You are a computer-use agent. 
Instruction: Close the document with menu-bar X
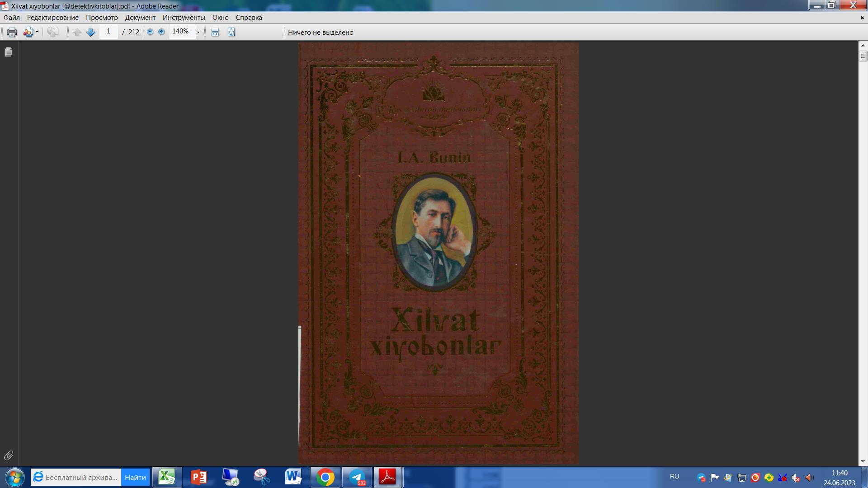point(862,18)
